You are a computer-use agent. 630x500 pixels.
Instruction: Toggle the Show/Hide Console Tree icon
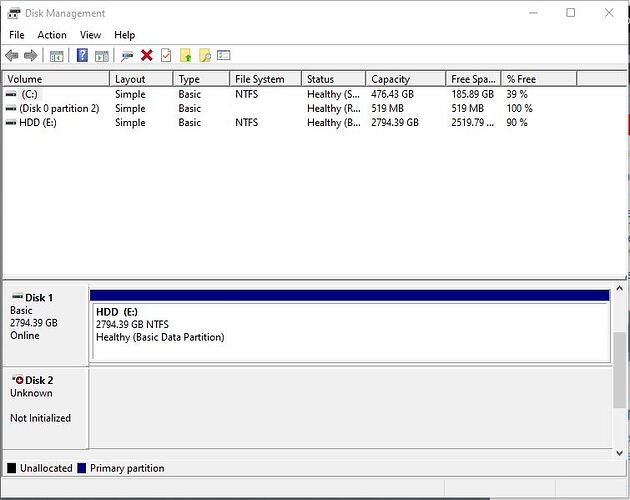point(56,56)
